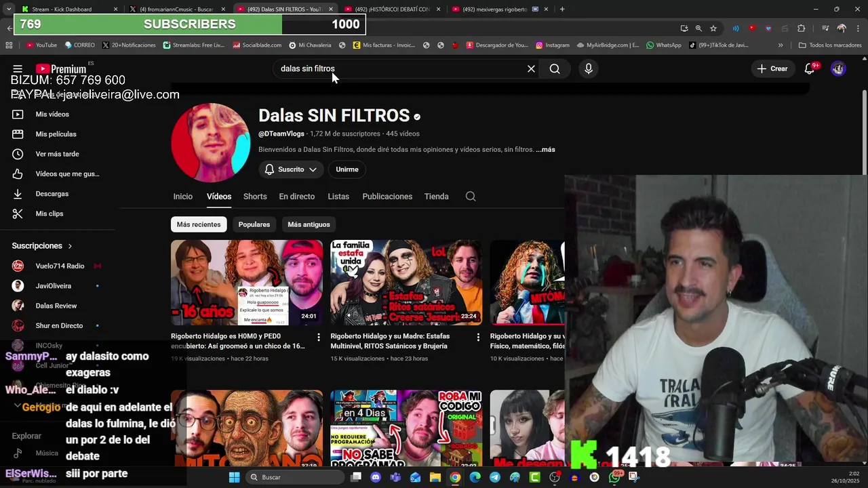The width and height of the screenshot is (868, 488).
Task: Click the Crear button
Action: (x=772, y=68)
